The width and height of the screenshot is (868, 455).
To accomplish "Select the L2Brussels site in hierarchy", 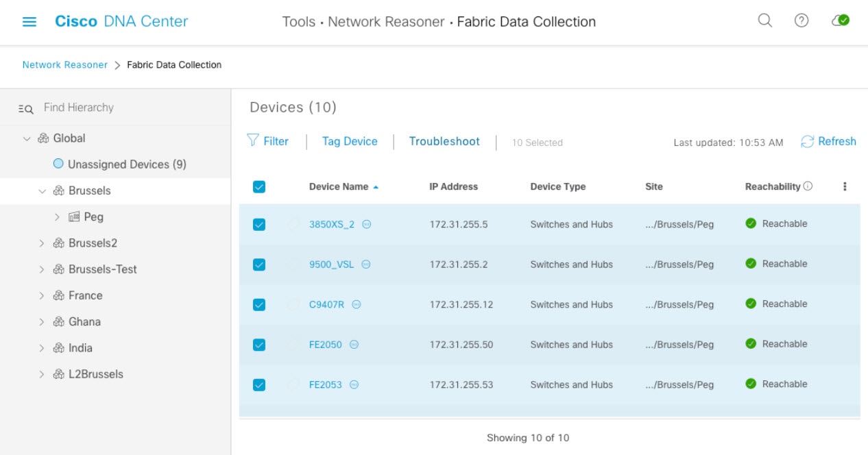I will click(96, 374).
